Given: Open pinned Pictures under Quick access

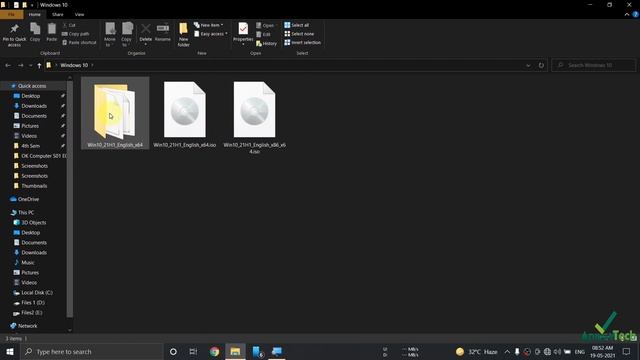Looking at the screenshot, I should [30, 126].
